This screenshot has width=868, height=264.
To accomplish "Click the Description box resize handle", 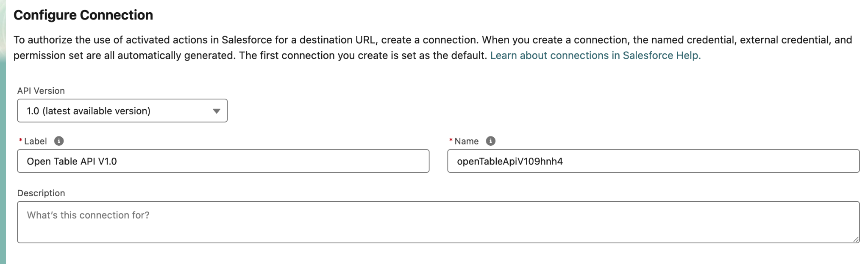I will (x=856, y=239).
